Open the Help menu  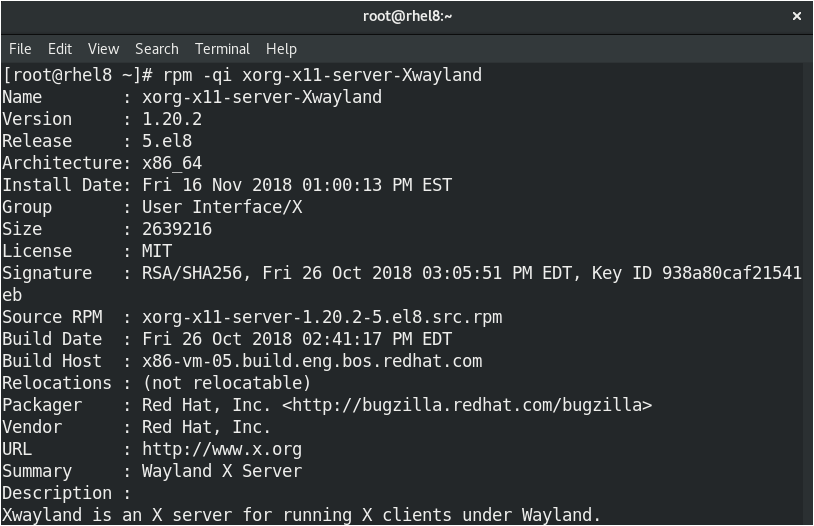click(x=281, y=49)
